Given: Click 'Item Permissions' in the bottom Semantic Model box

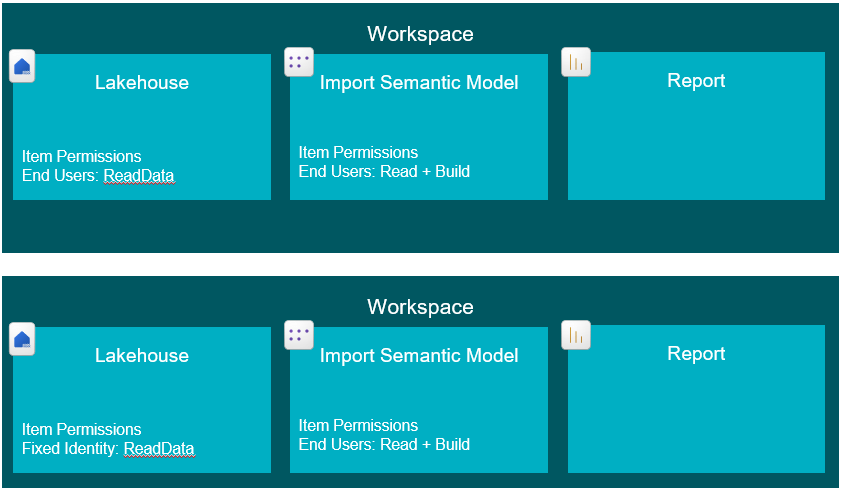Looking at the screenshot, I should pyautogui.click(x=358, y=426).
